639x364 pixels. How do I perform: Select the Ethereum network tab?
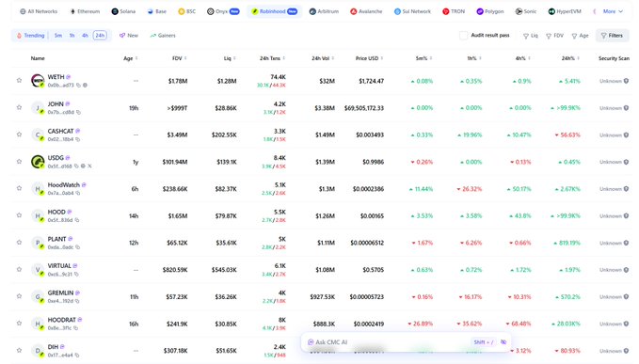pos(85,11)
